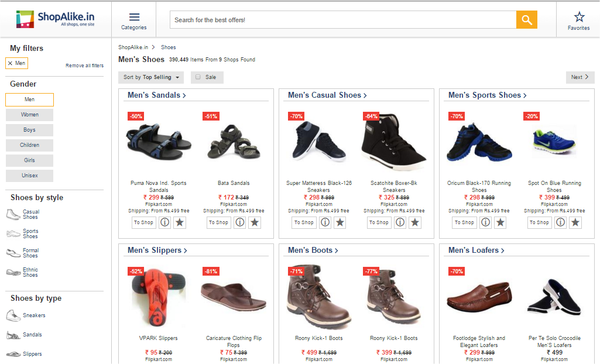Click Sneakers link under Shoes by type
This screenshot has height=364, width=600.
click(x=34, y=315)
